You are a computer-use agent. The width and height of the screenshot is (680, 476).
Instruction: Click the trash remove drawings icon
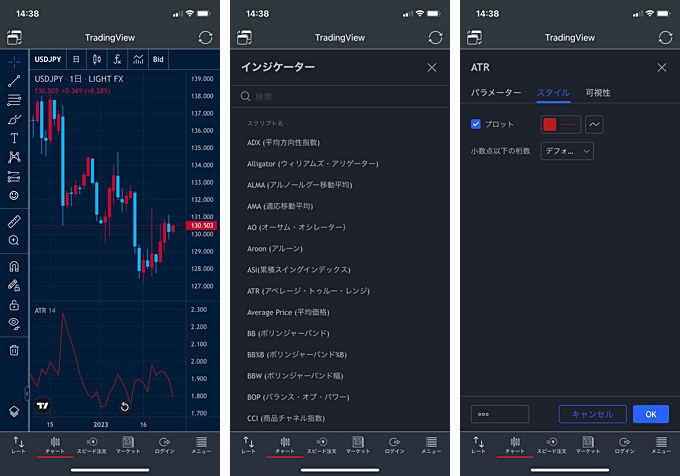tap(14, 350)
